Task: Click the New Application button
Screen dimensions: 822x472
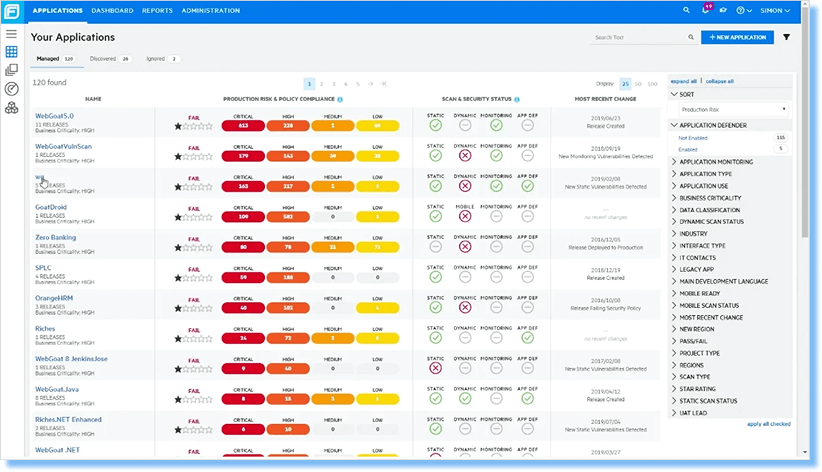Action: coord(737,37)
